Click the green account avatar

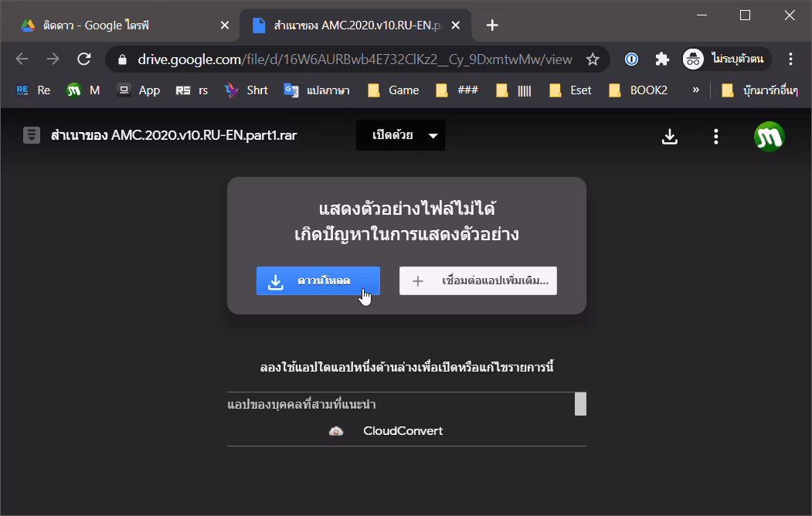click(x=769, y=137)
